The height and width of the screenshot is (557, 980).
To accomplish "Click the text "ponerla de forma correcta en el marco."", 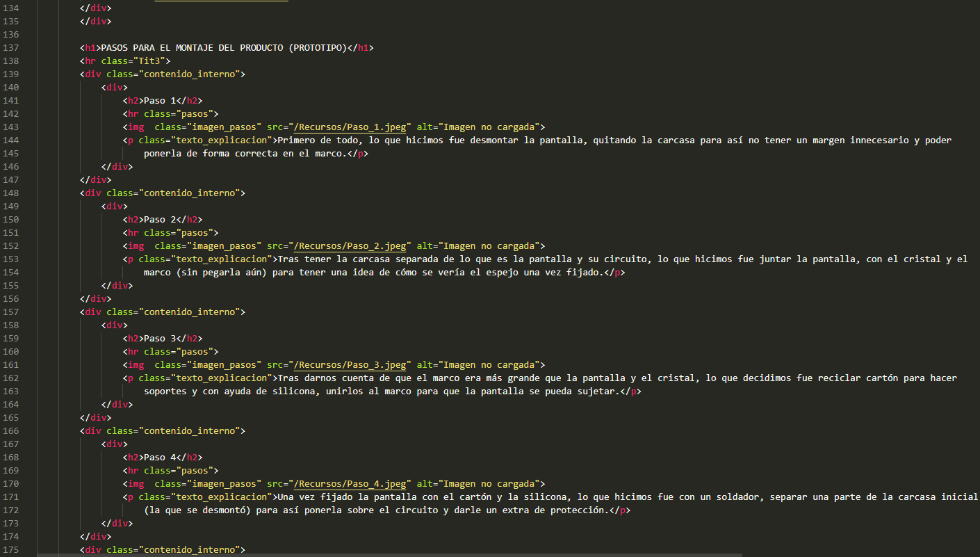I will pyautogui.click(x=245, y=153).
